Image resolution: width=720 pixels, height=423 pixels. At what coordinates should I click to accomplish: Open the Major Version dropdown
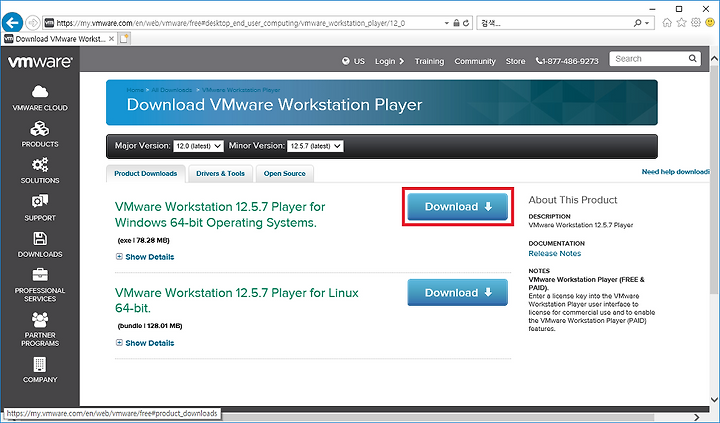[198, 146]
